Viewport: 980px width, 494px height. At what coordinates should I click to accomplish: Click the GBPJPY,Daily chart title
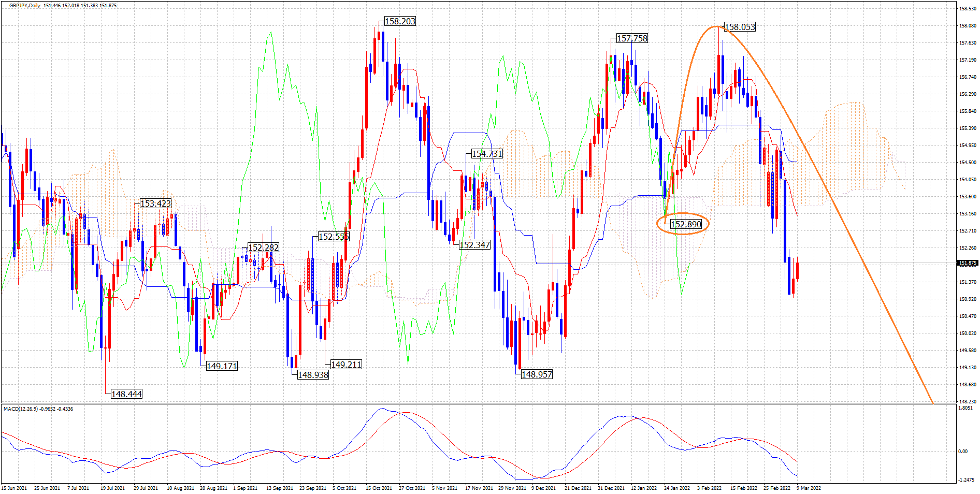[x=25, y=6]
